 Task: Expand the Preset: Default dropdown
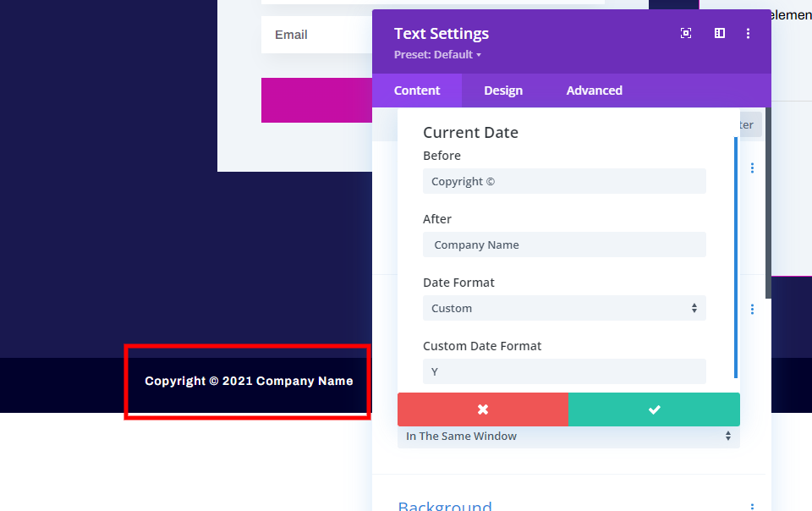[x=437, y=55]
